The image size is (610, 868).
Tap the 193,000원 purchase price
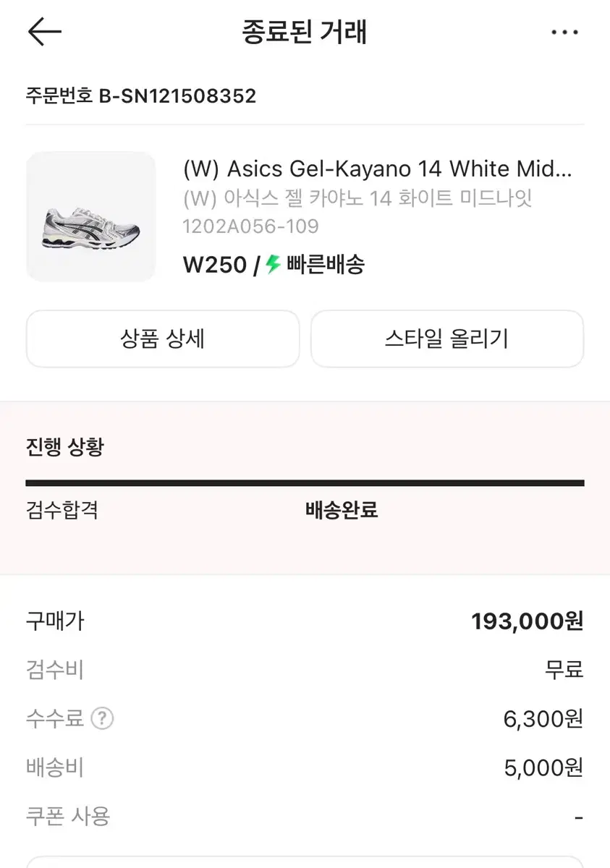(527, 621)
